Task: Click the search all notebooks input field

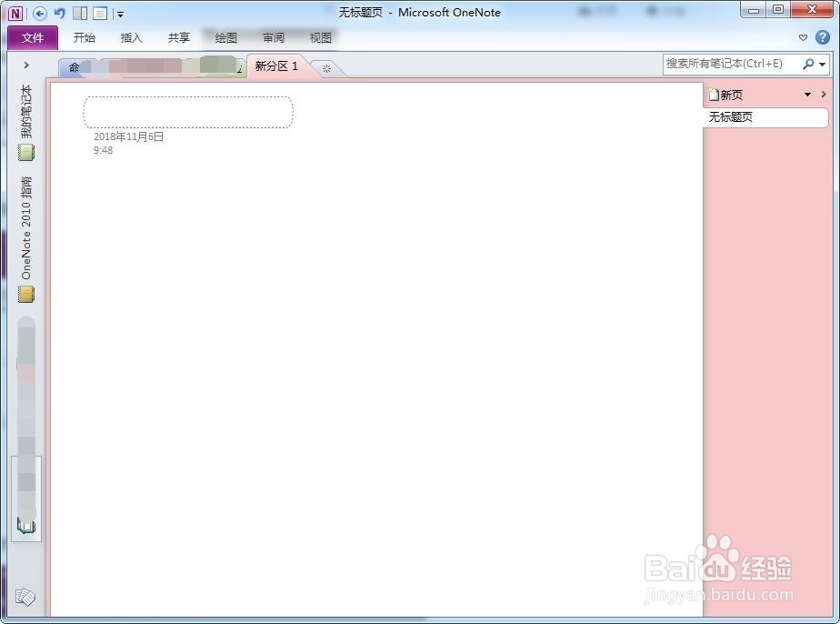Action: pyautogui.click(x=731, y=64)
